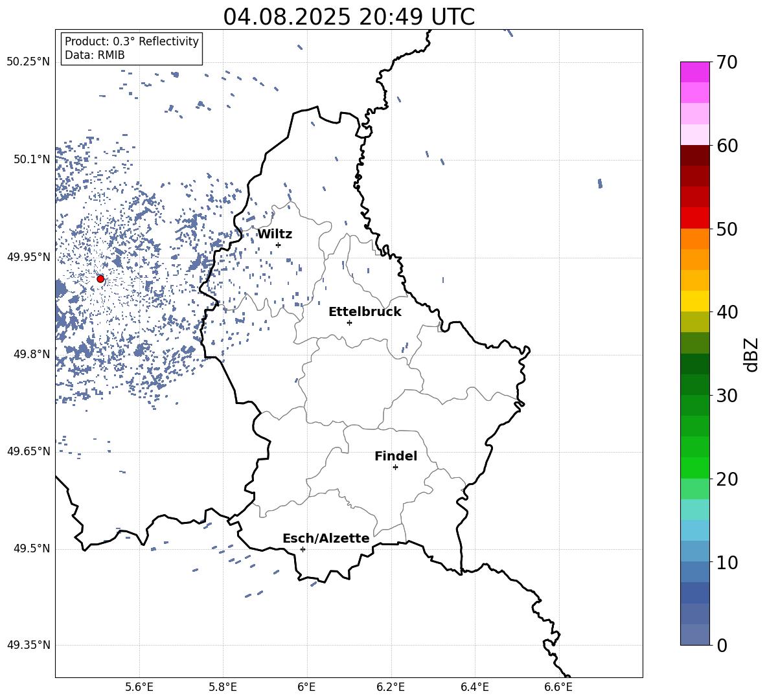Click the Esch/Alzette station cross marker
The image size is (767, 700).
tap(303, 549)
